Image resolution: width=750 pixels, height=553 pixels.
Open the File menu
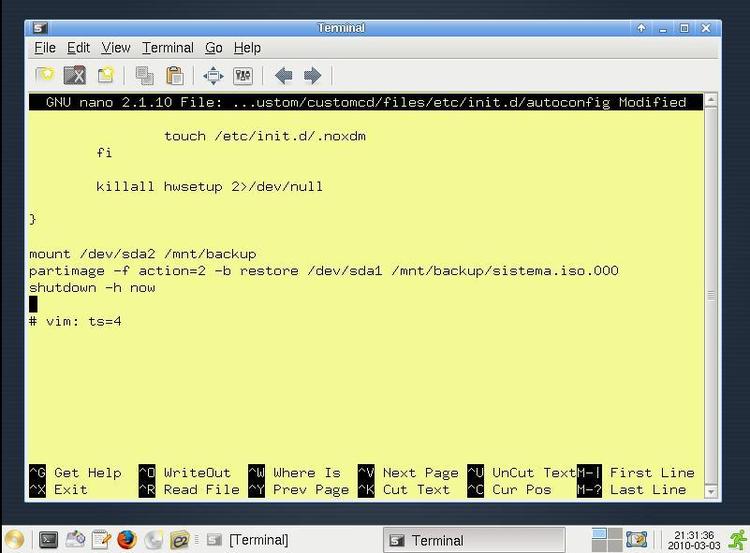(x=45, y=48)
